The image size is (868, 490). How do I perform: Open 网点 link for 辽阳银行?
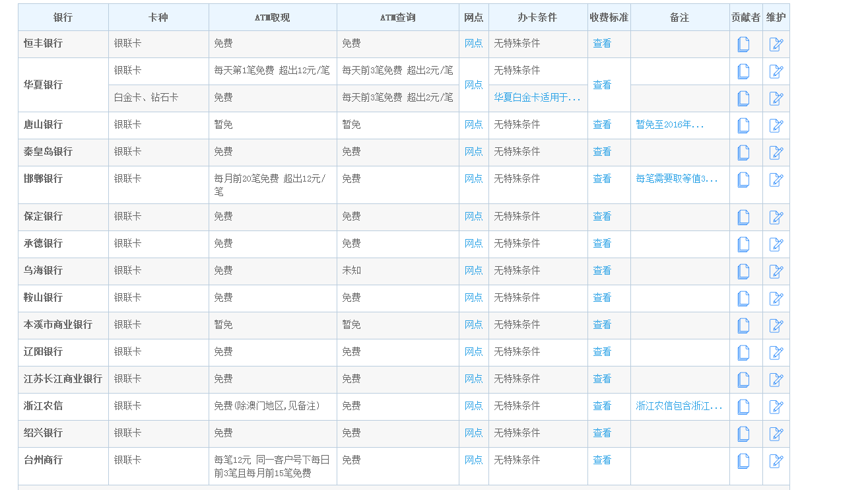[x=473, y=351]
